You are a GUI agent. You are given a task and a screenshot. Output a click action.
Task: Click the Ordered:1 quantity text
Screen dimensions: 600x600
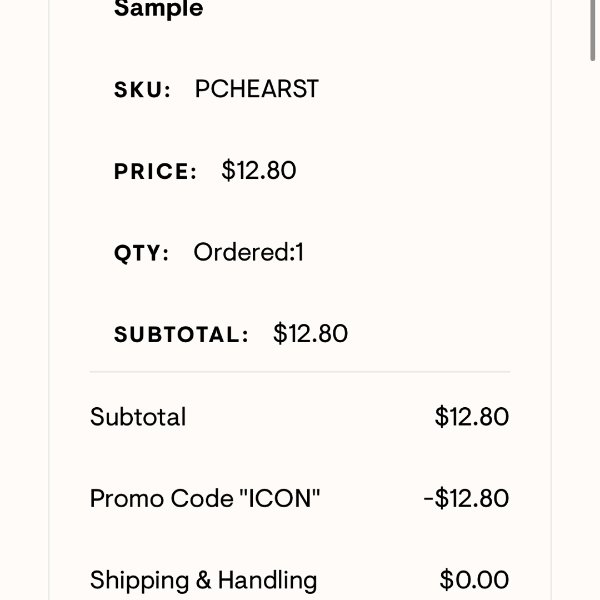pos(249,252)
